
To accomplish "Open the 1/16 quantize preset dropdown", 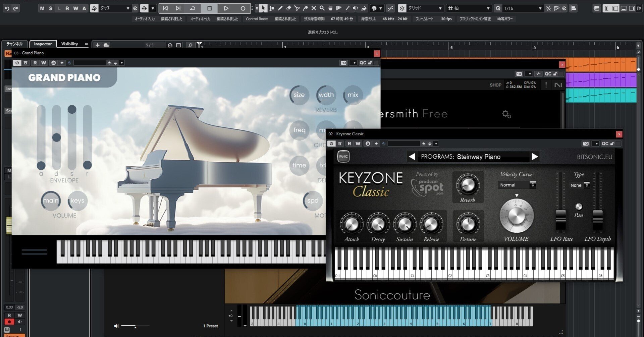I will point(523,8).
